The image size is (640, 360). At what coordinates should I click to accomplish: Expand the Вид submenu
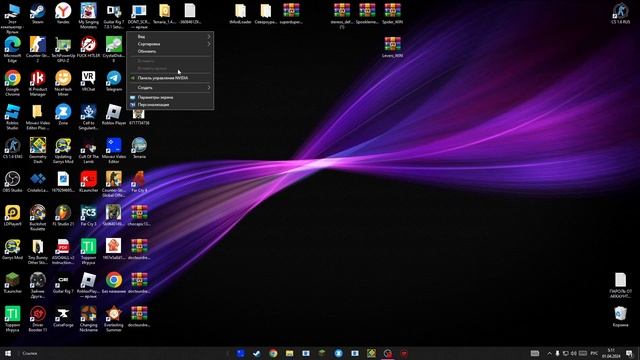[x=170, y=36]
